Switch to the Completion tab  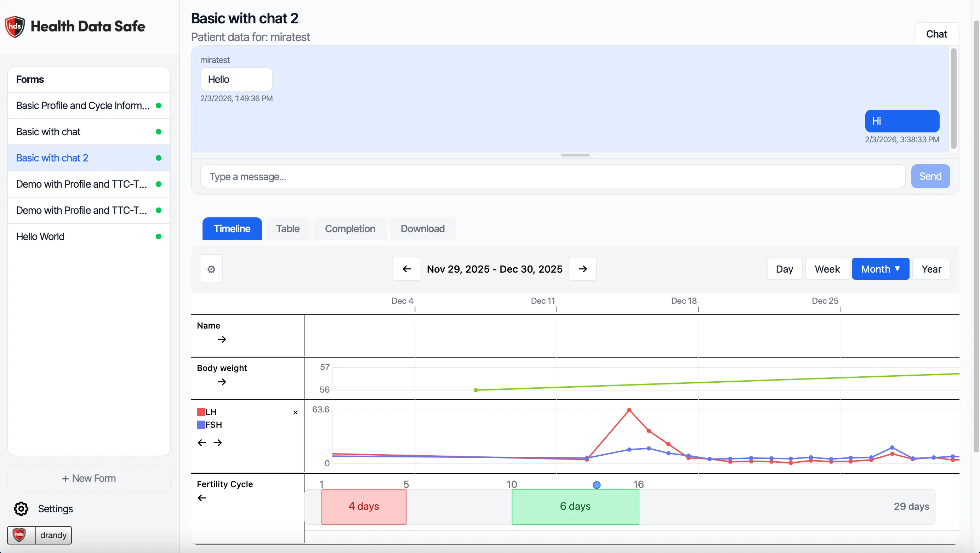tap(350, 229)
